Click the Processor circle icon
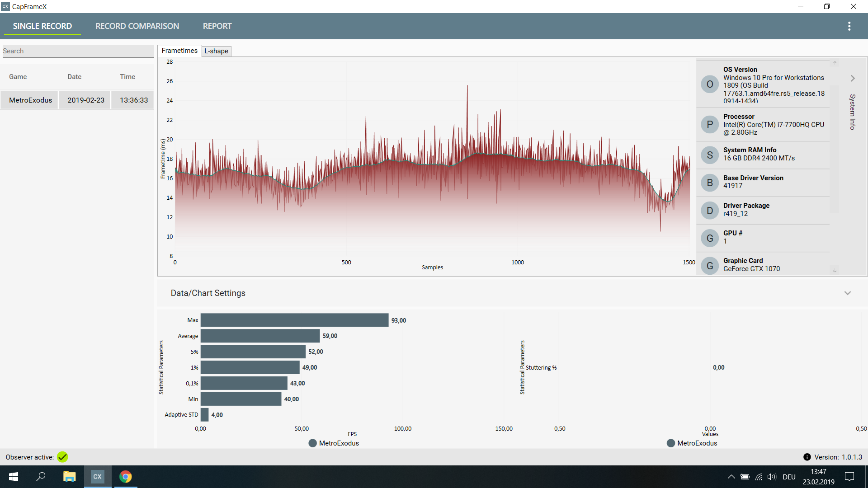The width and height of the screenshot is (868, 488). click(709, 124)
